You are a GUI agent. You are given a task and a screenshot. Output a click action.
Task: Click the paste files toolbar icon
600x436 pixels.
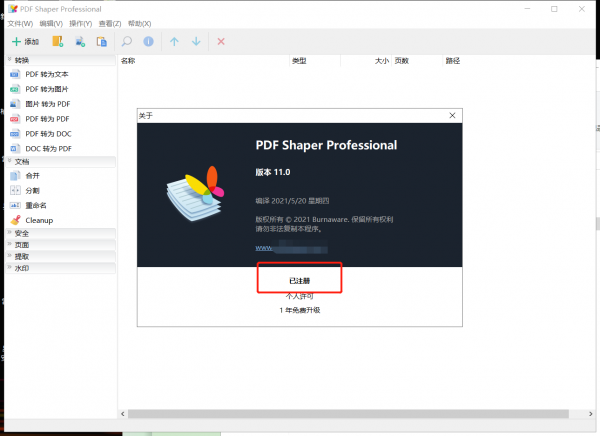102,41
